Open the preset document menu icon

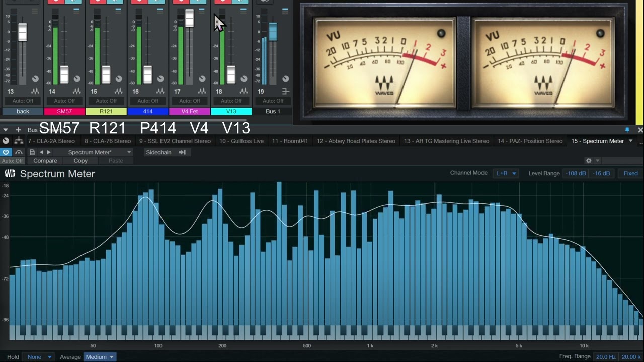(x=32, y=152)
